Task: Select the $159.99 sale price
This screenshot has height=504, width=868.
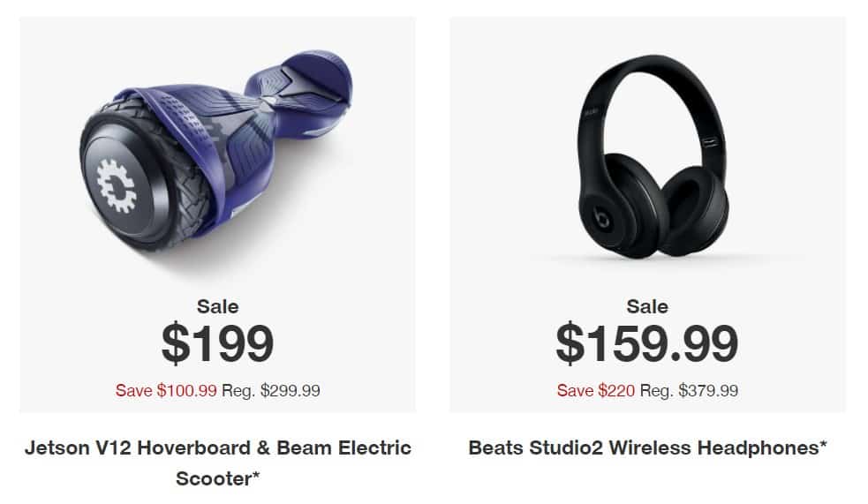Action: click(647, 343)
